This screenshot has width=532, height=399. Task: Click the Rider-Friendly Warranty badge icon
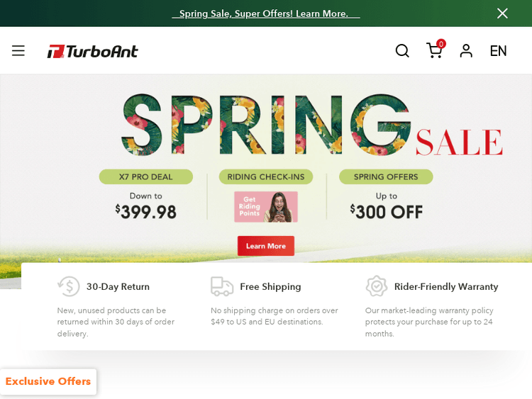377,286
